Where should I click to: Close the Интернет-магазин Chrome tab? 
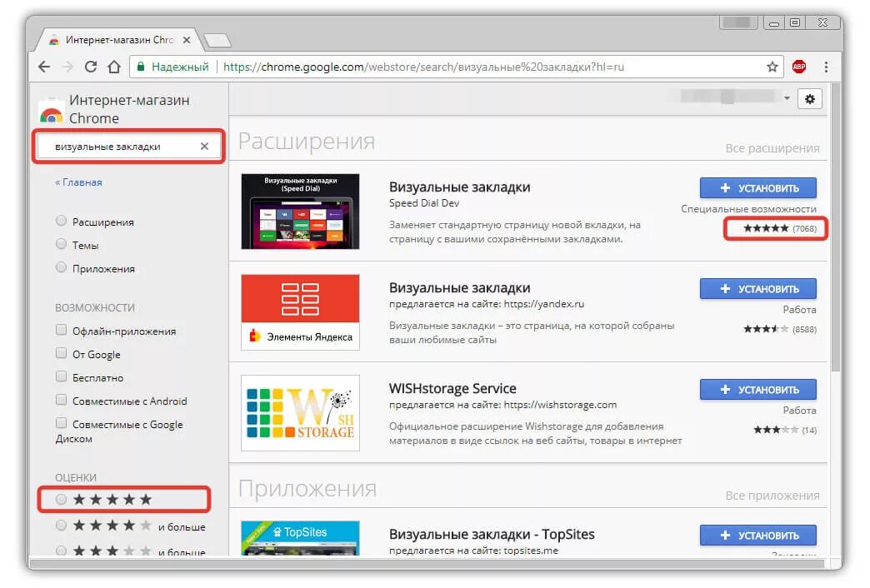click(187, 40)
